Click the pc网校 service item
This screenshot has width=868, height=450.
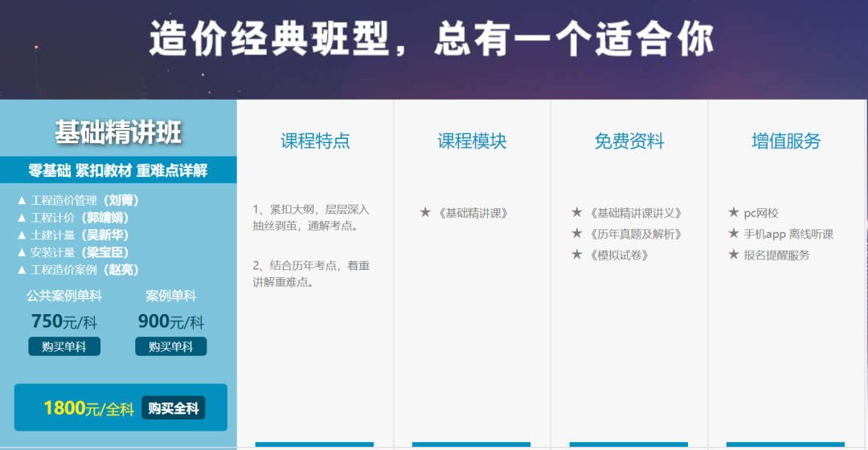761,213
